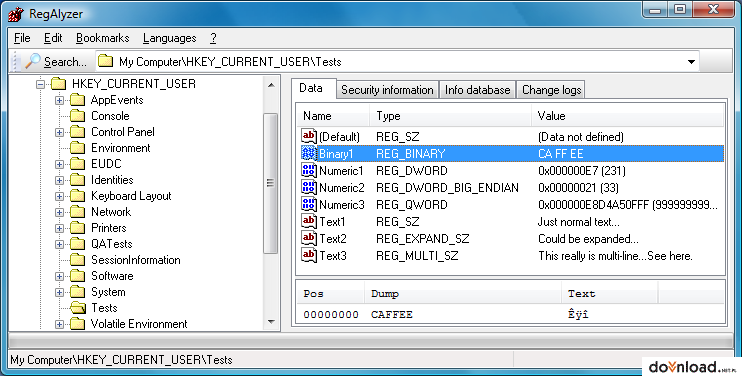Open the File menu

[22, 38]
